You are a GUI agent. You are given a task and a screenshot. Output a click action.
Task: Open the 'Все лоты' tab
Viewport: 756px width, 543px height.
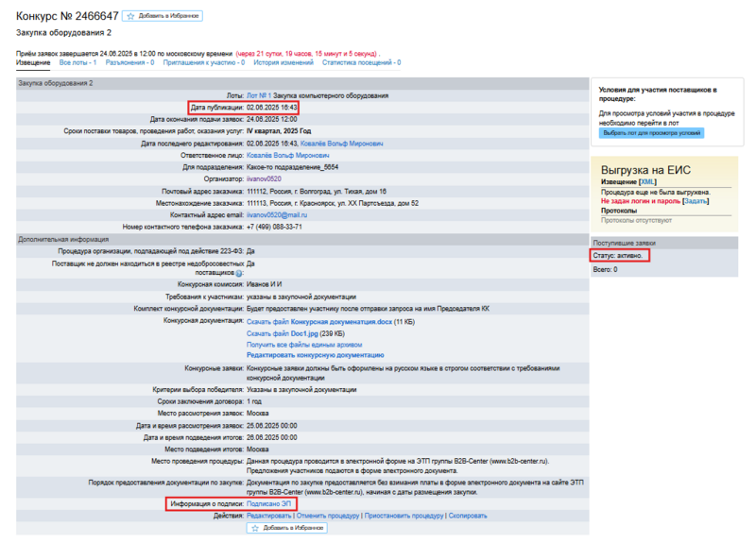point(77,62)
